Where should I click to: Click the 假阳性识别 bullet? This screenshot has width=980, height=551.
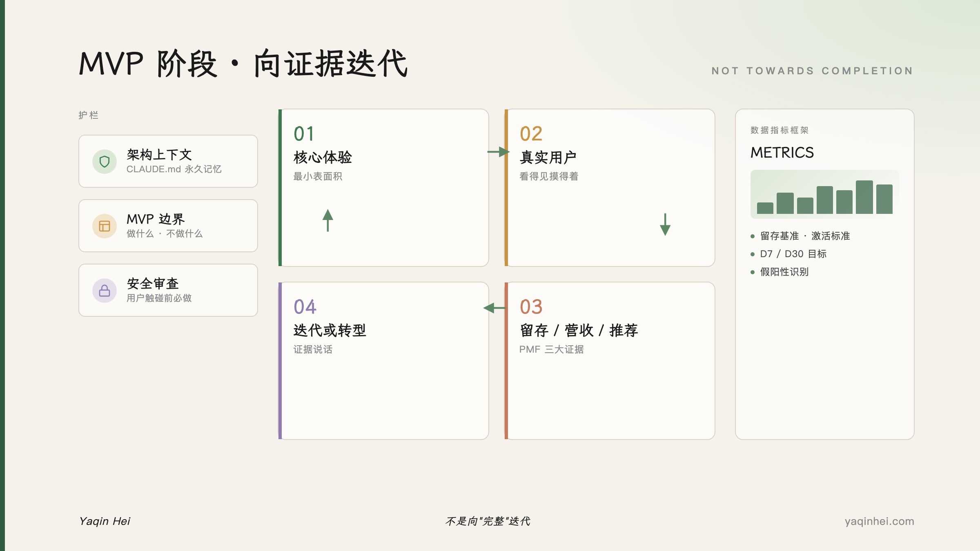click(x=784, y=272)
